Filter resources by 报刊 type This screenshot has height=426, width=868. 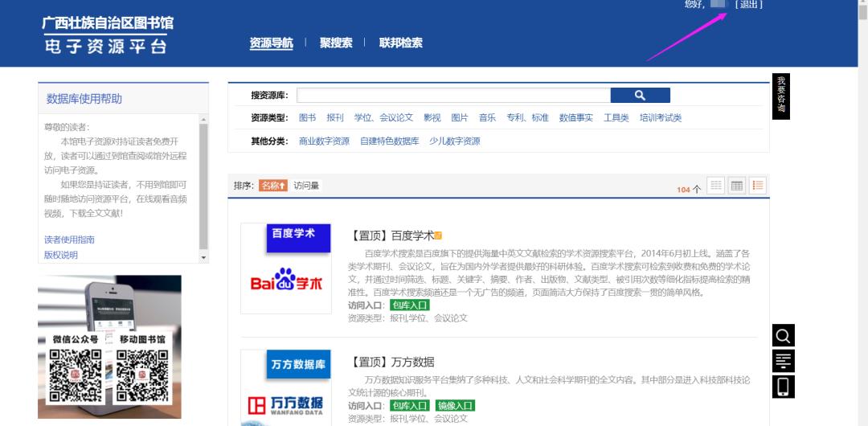coord(335,118)
